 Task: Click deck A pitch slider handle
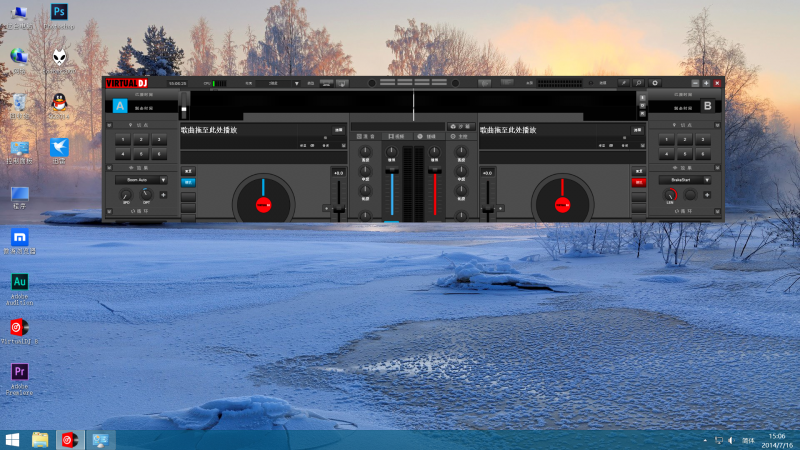pyautogui.click(x=339, y=209)
